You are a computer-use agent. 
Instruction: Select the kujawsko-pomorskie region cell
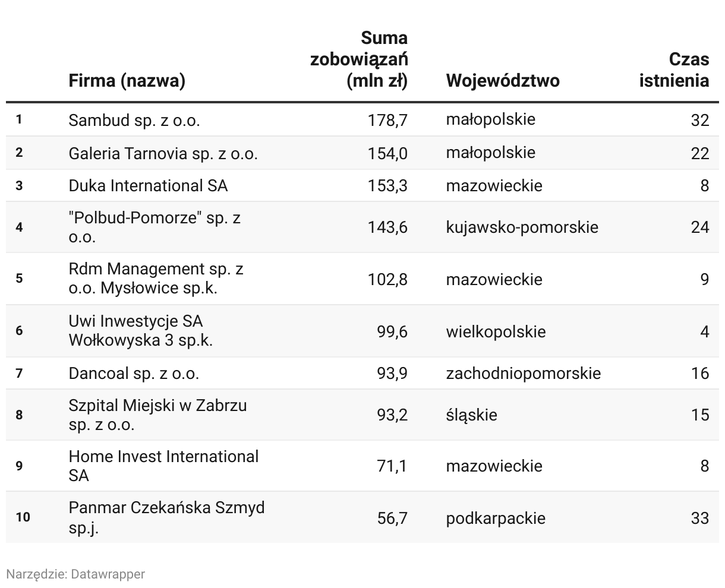click(522, 227)
